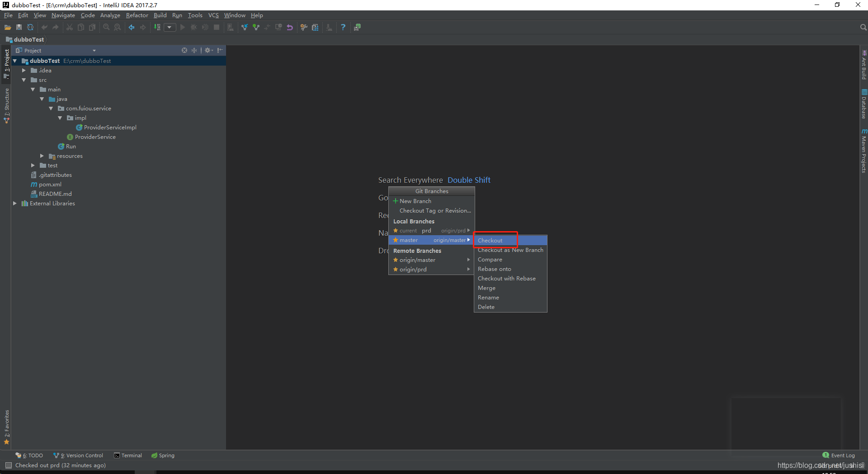Screen dimensions: 868x474
Task: Click the Replace toolbar icon
Action: pyautogui.click(x=118, y=28)
